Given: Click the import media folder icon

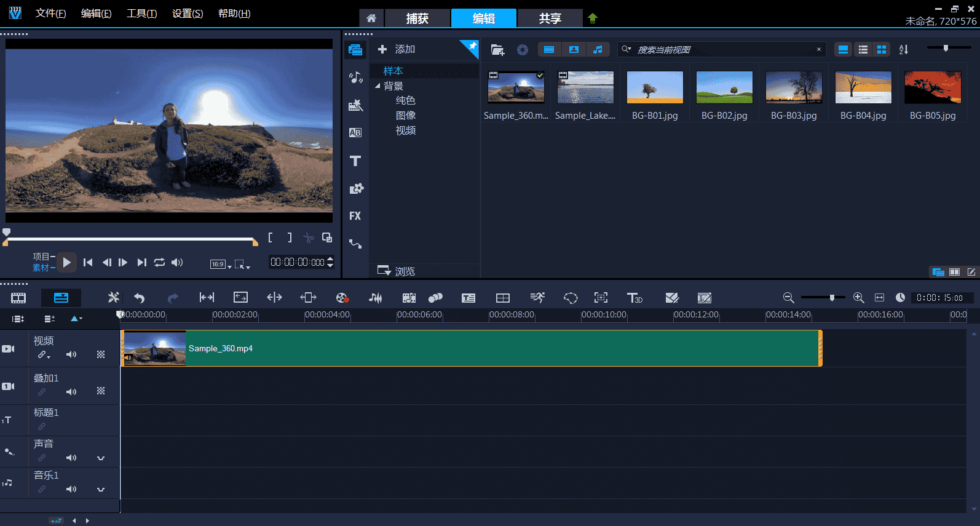Looking at the screenshot, I should [497, 50].
